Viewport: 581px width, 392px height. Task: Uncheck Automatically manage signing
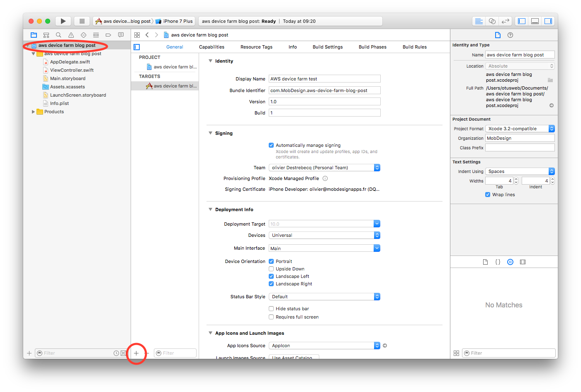[271, 145]
